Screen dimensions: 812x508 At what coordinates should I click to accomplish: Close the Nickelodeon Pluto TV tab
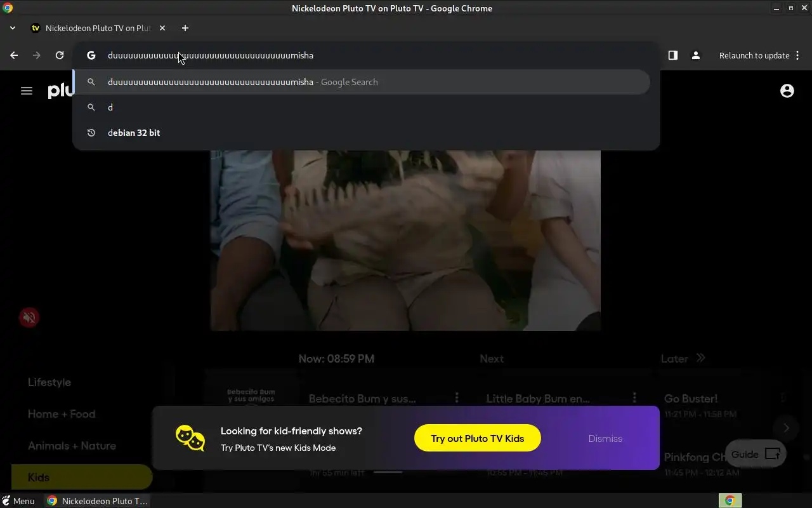pos(162,28)
